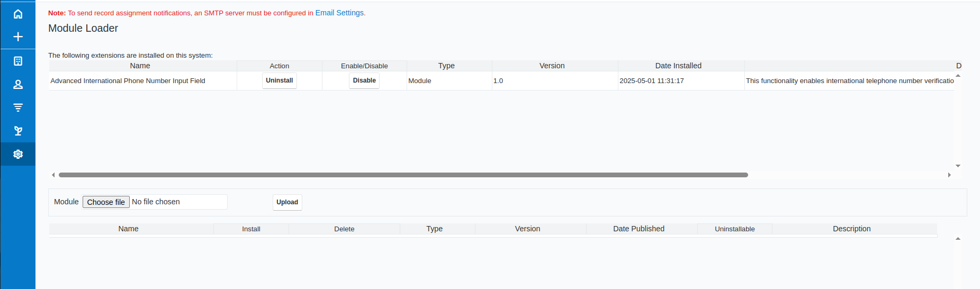This screenshot has height=289, width=980.
Task: Click the Date Installed column header
Action: pyautogui.click(x=678, y=66)
